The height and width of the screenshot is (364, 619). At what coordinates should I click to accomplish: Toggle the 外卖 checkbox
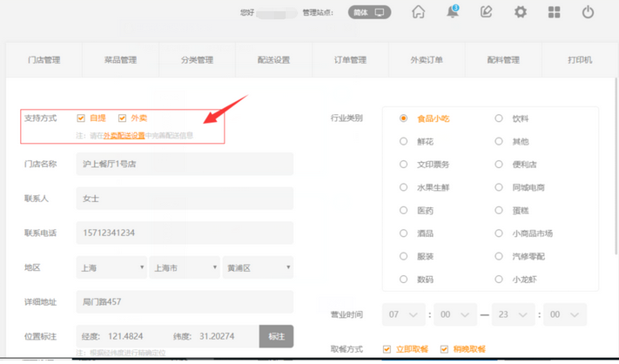click(x=122, y=118)
